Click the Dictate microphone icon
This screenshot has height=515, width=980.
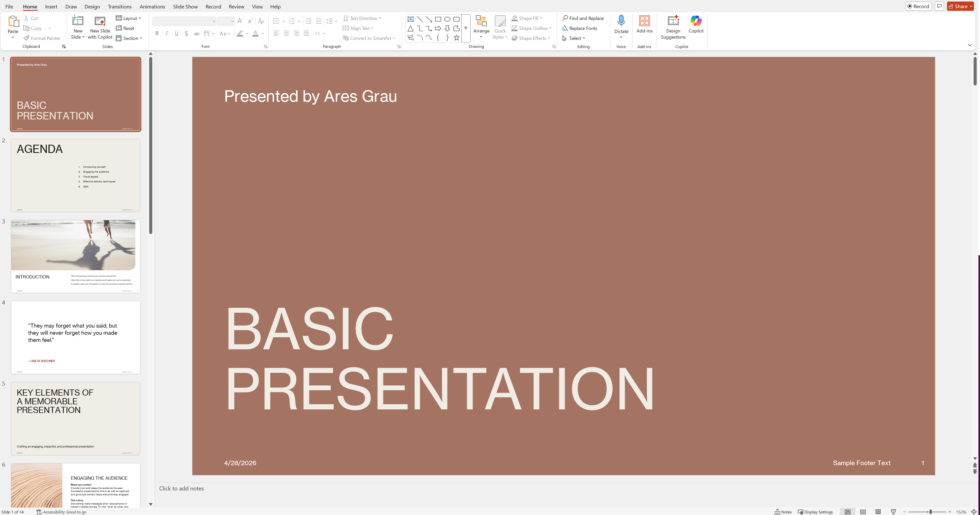tap(621, 21)
